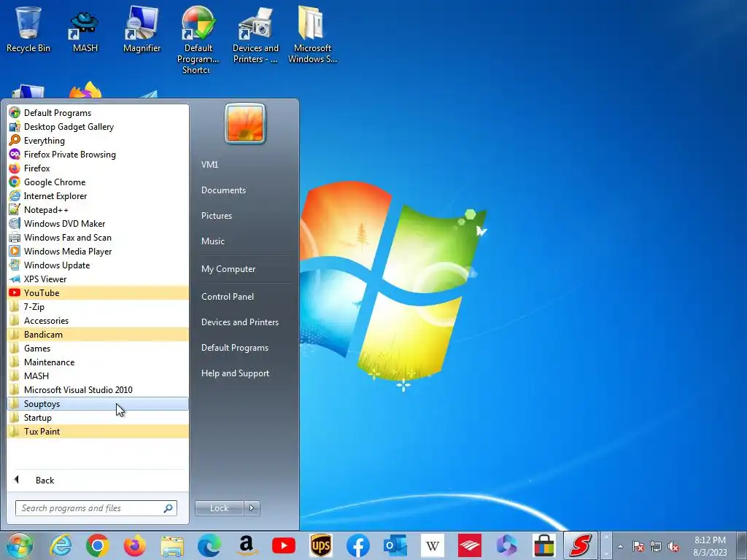Image resolution: width=747 pixels, height=560 pixels.
Task: Open YouTube from the programs list
Action: (98, 292)
